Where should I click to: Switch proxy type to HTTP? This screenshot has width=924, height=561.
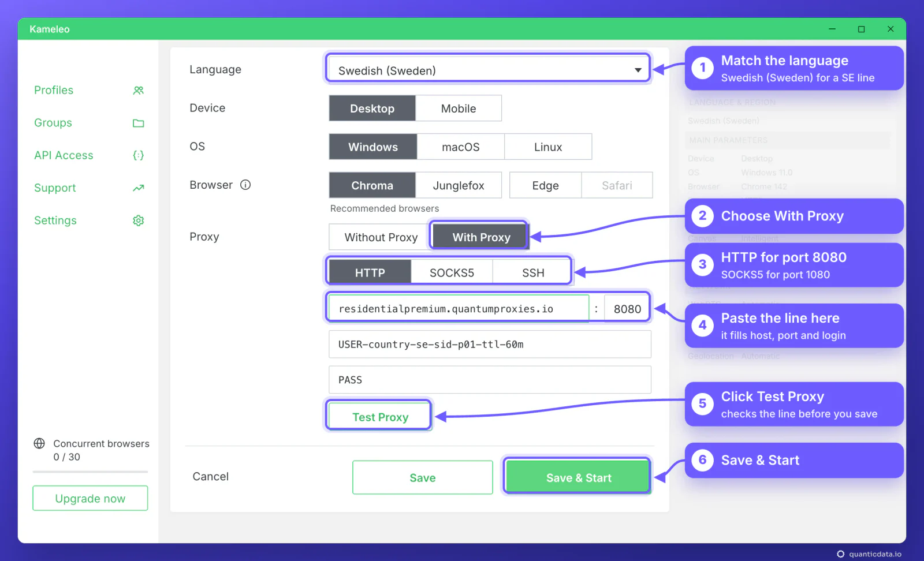click(x=370, y=272)
